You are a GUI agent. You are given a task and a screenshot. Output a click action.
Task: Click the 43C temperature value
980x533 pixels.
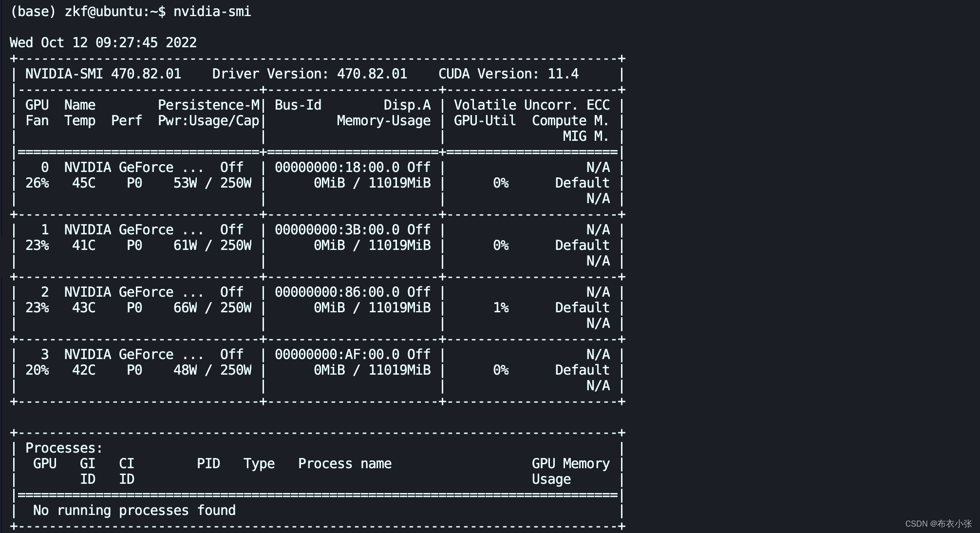[84, 307]
